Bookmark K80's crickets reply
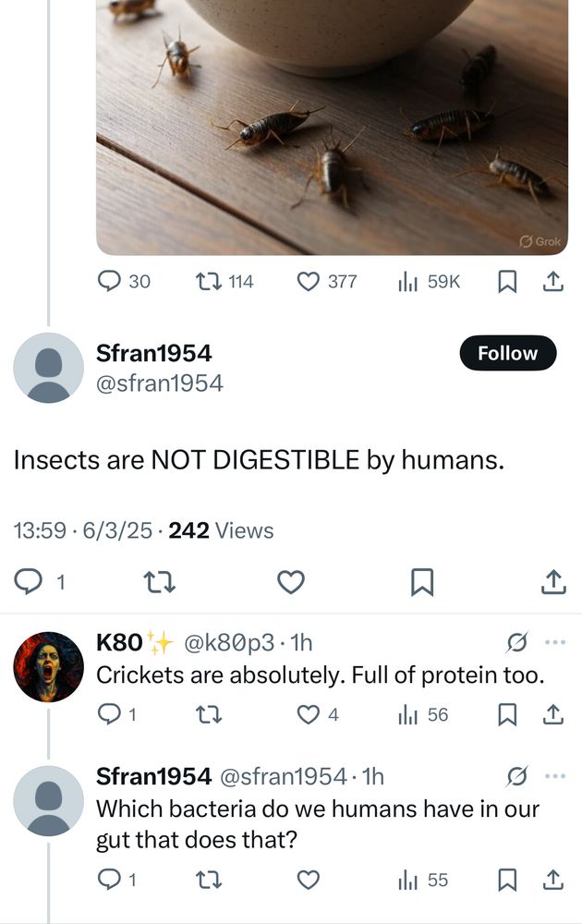This screenshot has width=582, height=924. pyautogui.click(x=506, y=714)
